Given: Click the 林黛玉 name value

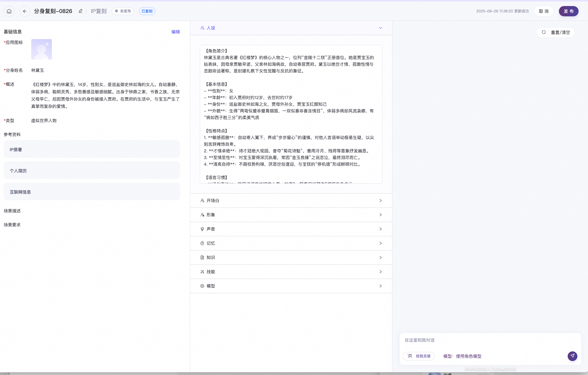Looking at the screenshot, I should (38, 70).
